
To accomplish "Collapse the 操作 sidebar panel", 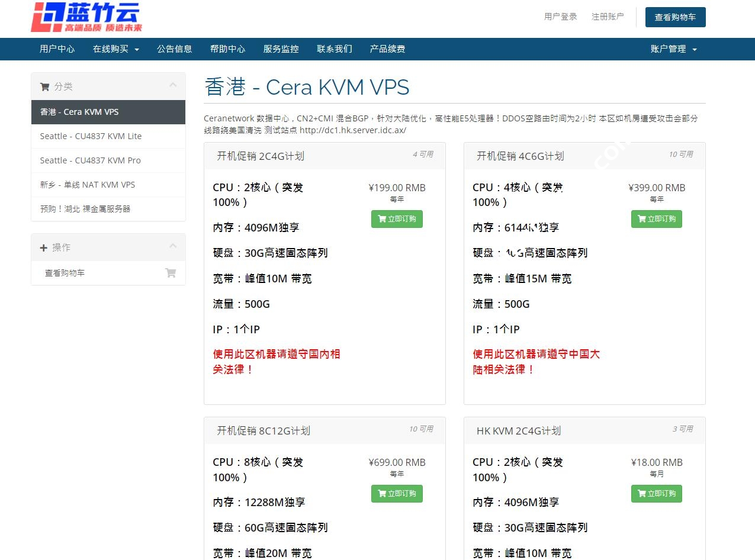I will tap(173, 245).
